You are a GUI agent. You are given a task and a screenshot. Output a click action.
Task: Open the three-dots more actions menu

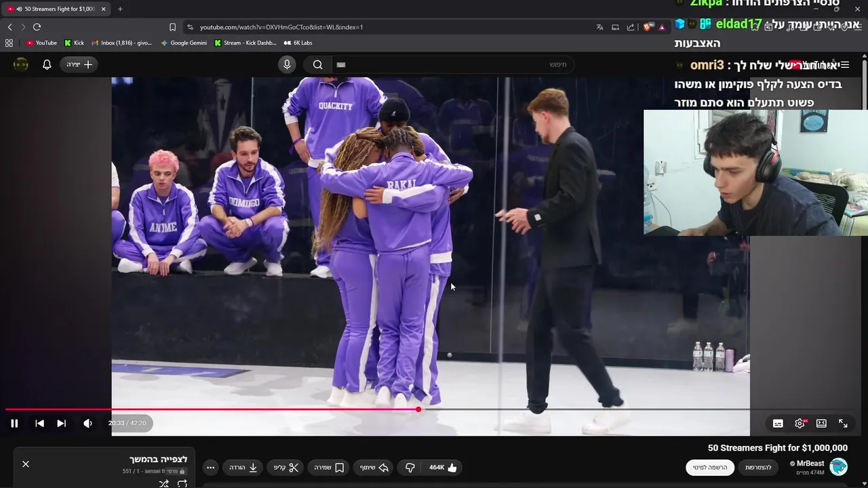[x=211, y=468]
